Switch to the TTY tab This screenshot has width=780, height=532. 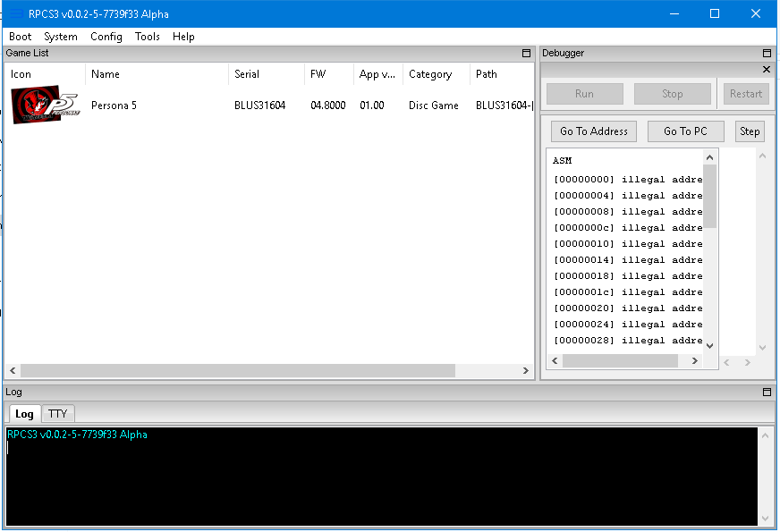coord(58,414)
